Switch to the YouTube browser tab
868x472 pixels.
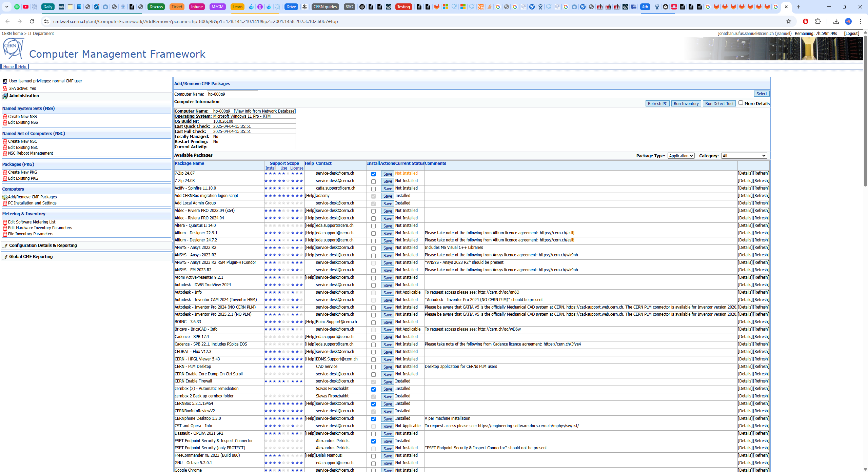pyautogui.click(x=26, y=7)
